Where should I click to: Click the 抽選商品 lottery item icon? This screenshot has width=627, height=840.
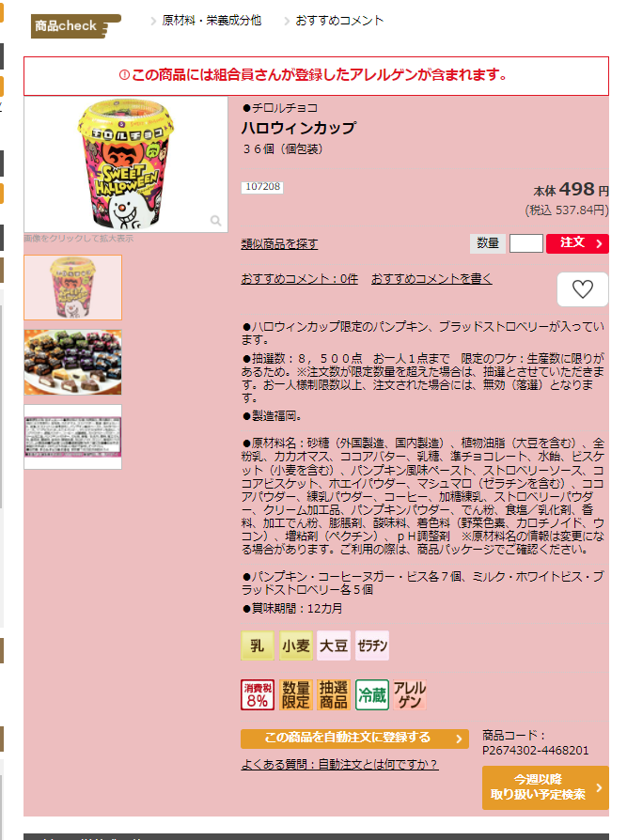pos(334,694)
